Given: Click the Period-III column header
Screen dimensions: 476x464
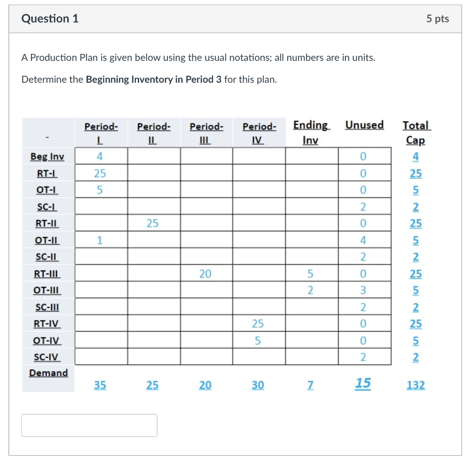Looking at the screenshot, I should (205, 133).
